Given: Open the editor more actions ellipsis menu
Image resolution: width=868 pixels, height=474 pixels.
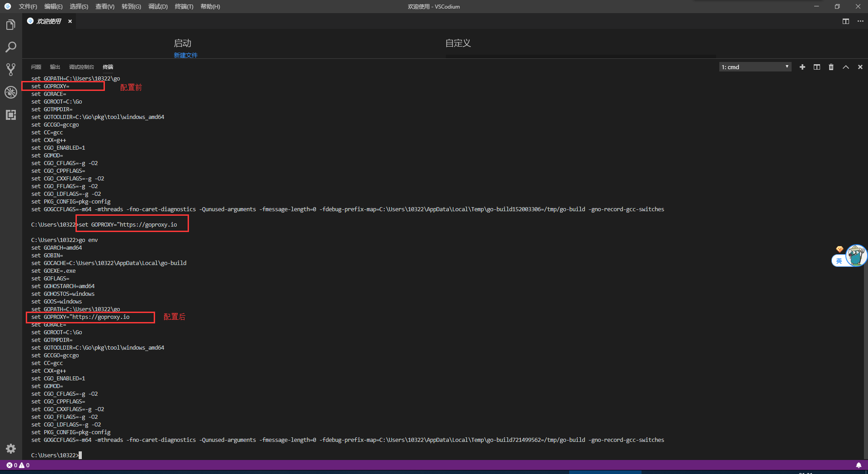Looking at the screenshot, I should pyautogui.click(x=860, y=21).
